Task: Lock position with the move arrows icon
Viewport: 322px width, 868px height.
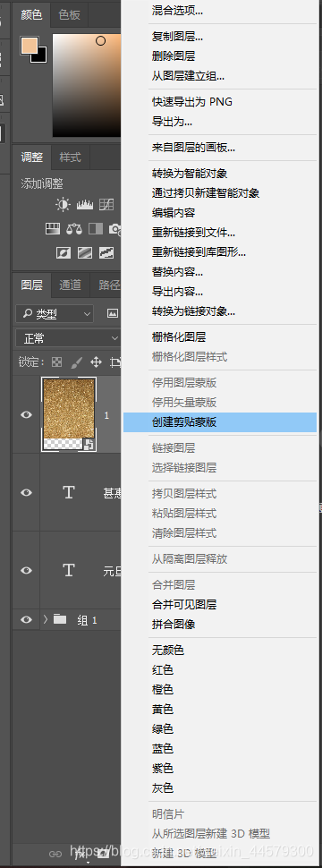Action: pos(96,362)
